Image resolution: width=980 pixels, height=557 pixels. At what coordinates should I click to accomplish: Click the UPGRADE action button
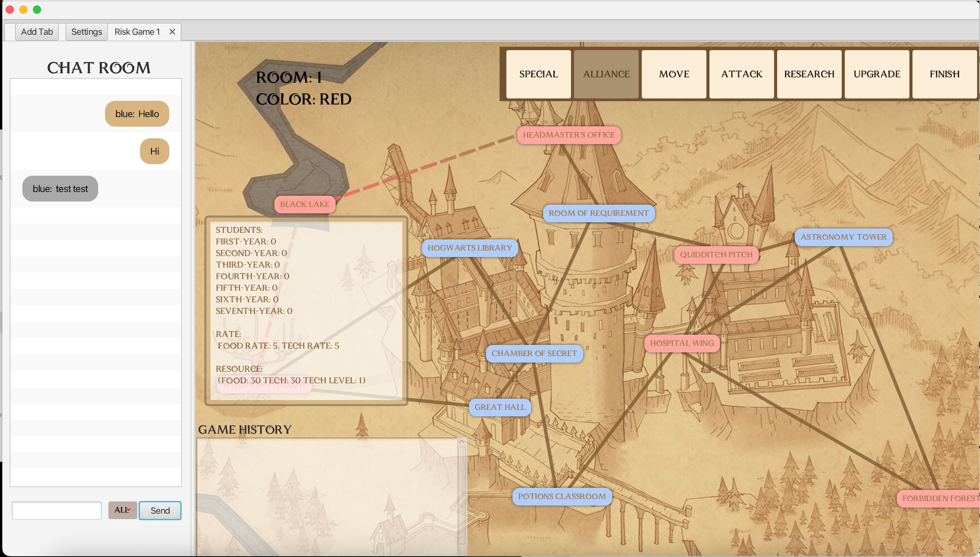click(x=877, y=74)
